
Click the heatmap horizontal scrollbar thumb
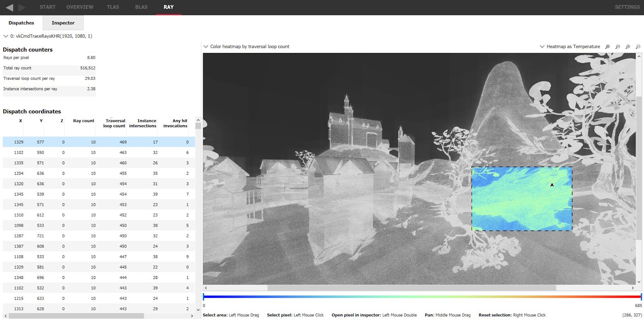click(411, 288)
